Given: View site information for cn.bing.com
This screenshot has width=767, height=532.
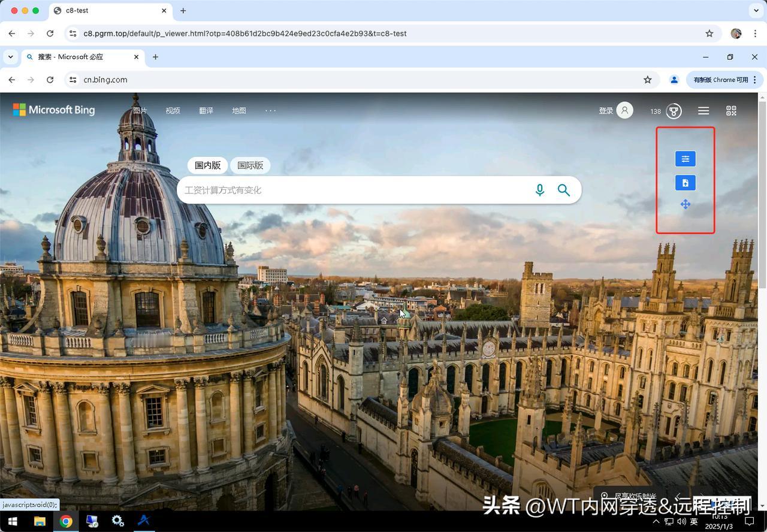Looking at the screenshot, I should (73, 80).
